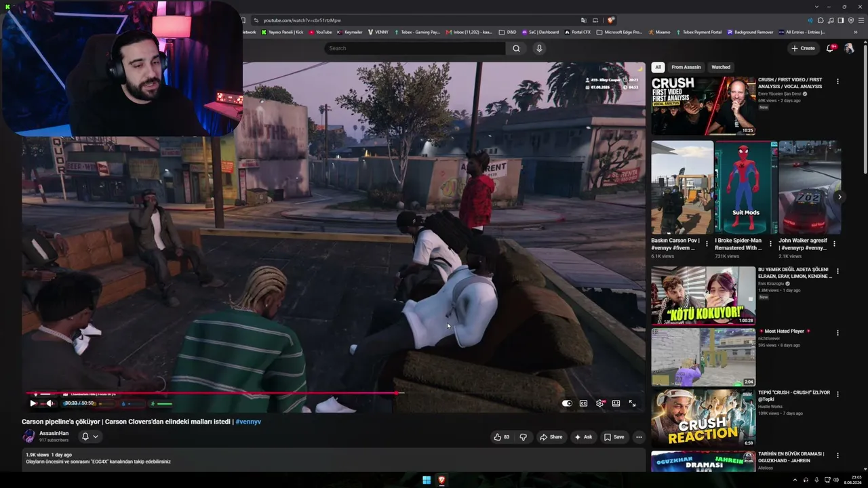Image resolution: width=868 pixels, height=488 pixels.
Task: Open the Keymailer bookmark
Action: pyautogui.click(x=349, y=32)
